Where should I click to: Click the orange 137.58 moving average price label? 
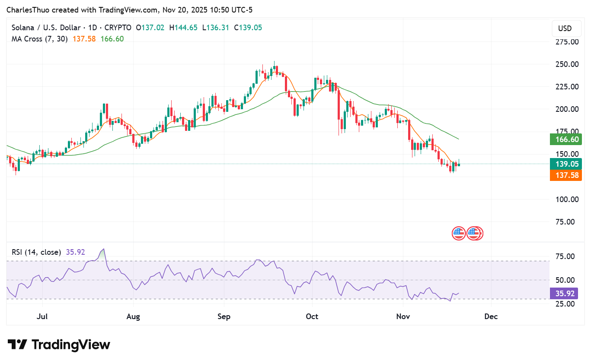[x=565, y=175]
